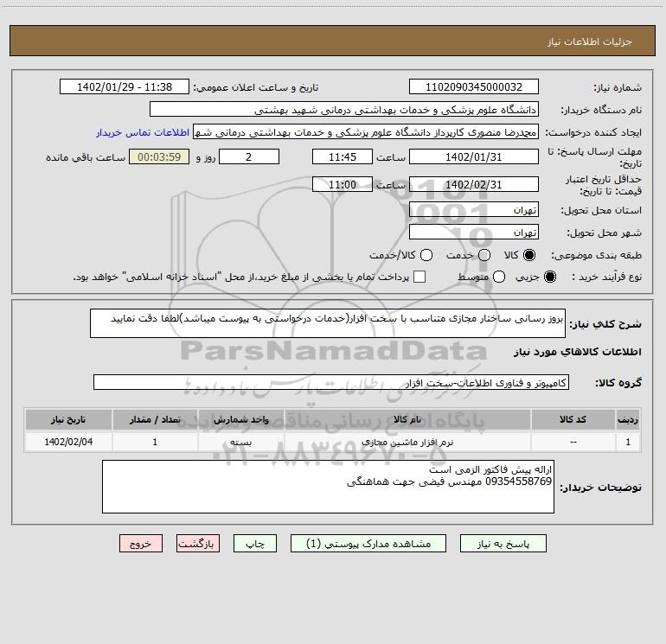Image resolution: width=666 pixels, height=644 pixels.
Task: Click the گروه کالا field کامپیوتر و فناوری
Action: tap(331, 382)
